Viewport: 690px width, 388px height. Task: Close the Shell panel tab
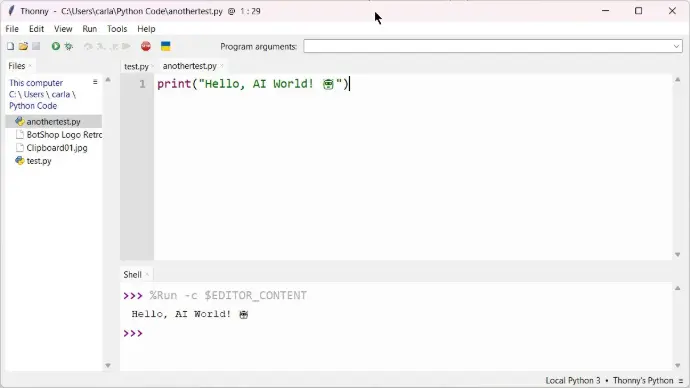(147, 275)
